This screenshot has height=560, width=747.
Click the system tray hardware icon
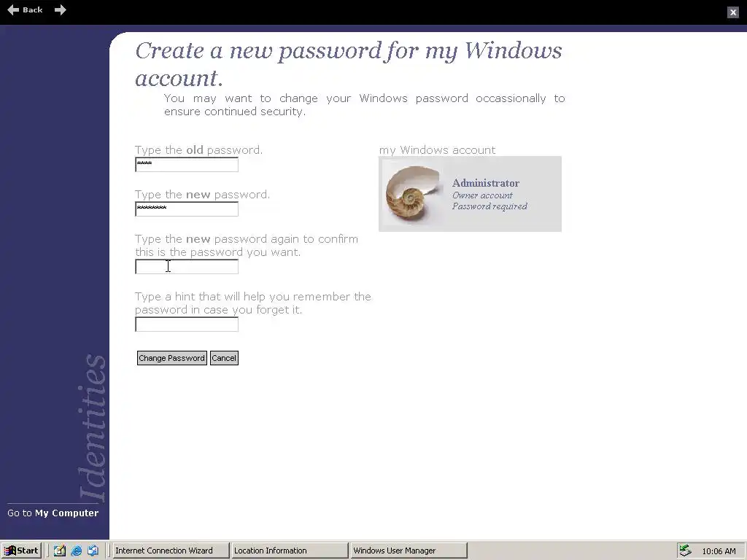[685, 551]
